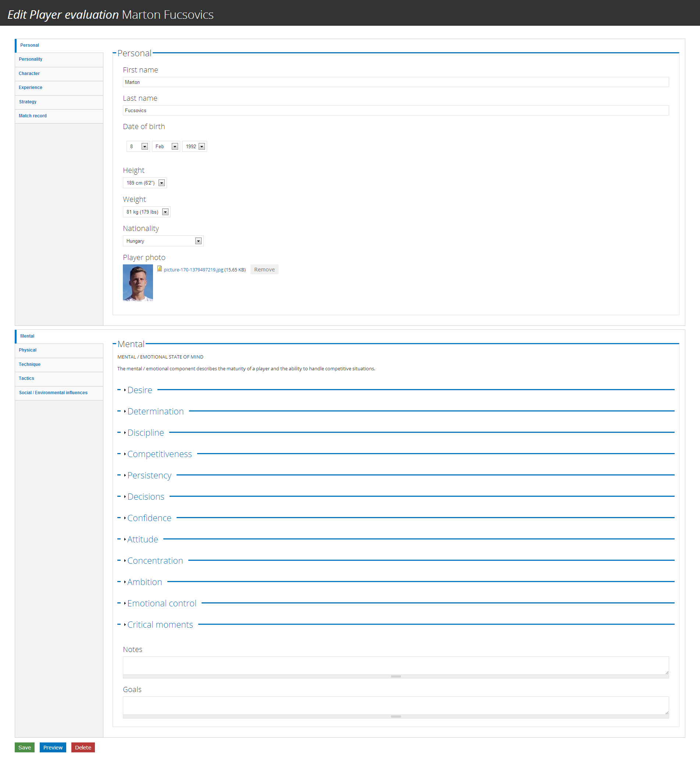
Task: Click the Personal fieldset legend
Action: (x=134, y=53)
